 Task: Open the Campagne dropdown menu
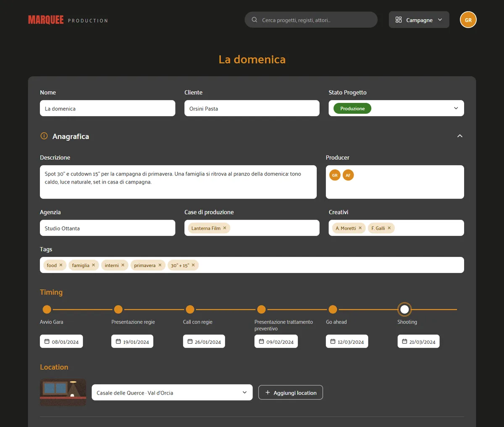tap(419, 20)
